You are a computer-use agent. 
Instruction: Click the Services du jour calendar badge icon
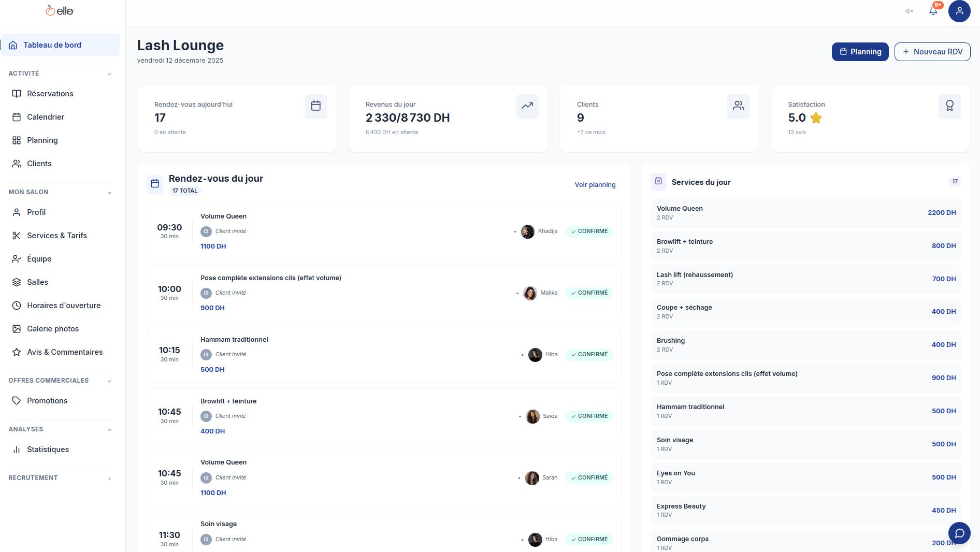(x=658, y=182)
